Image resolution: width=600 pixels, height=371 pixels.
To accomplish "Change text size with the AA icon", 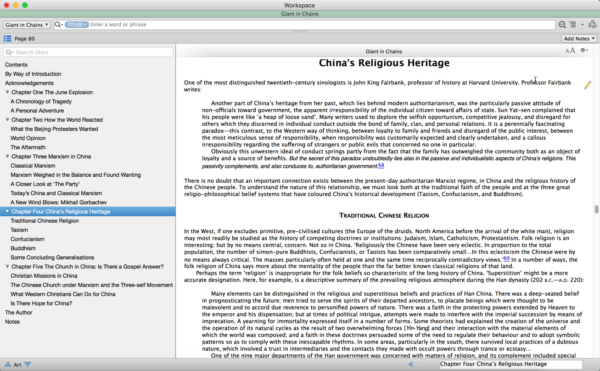I will (x=570, y=50).
